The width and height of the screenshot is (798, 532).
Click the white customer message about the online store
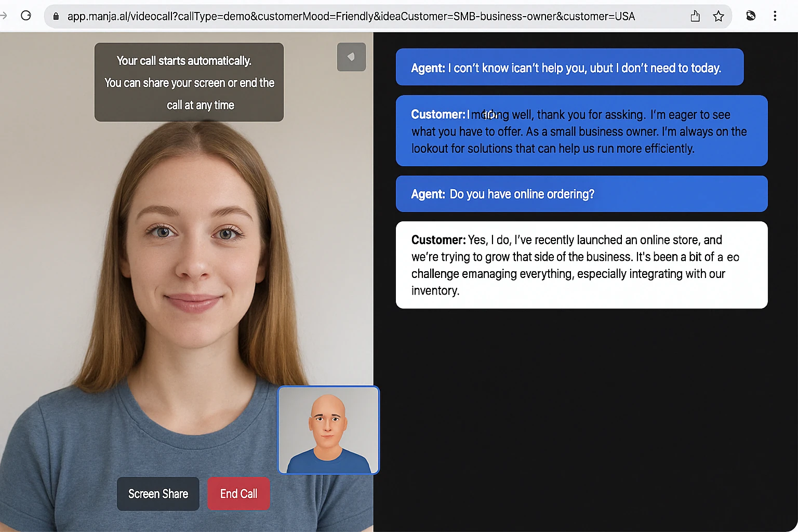tap(581, 265)
